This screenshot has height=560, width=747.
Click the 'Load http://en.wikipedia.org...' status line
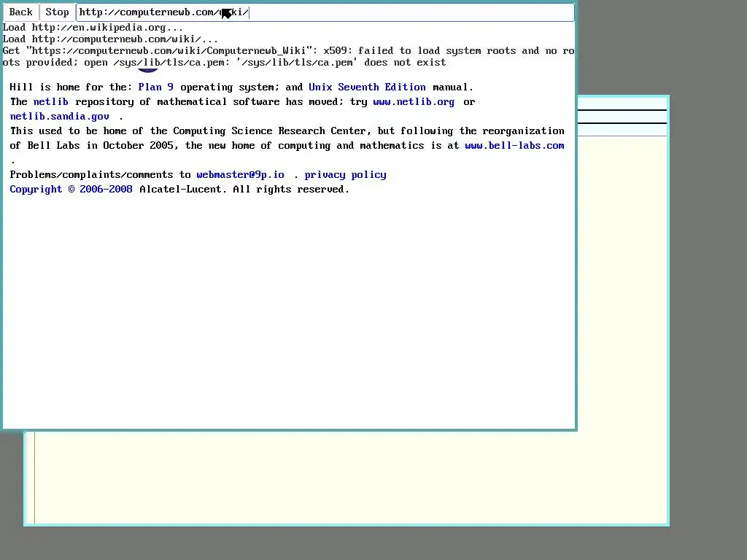point(93,28)
